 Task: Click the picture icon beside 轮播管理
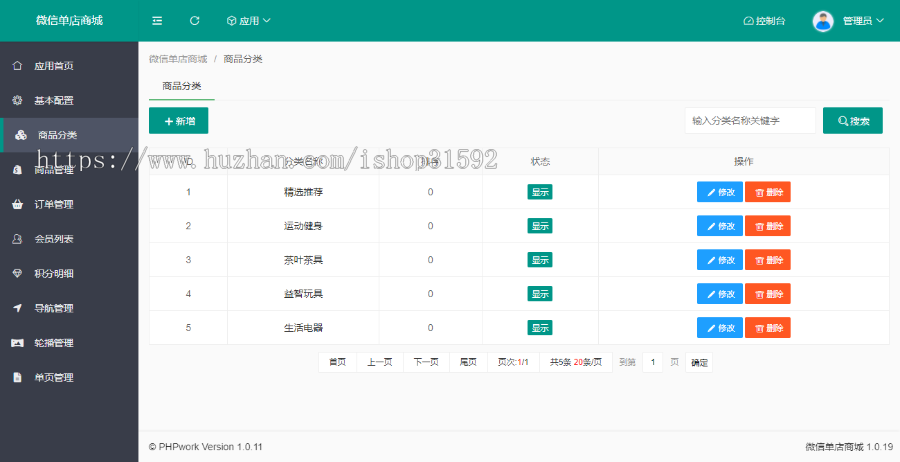(x=17, y=343)
